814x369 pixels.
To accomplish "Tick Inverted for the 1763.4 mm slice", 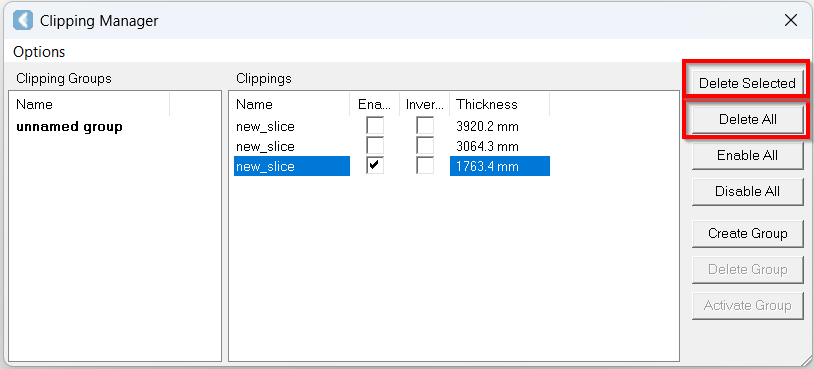I will [x=425, y=166].
